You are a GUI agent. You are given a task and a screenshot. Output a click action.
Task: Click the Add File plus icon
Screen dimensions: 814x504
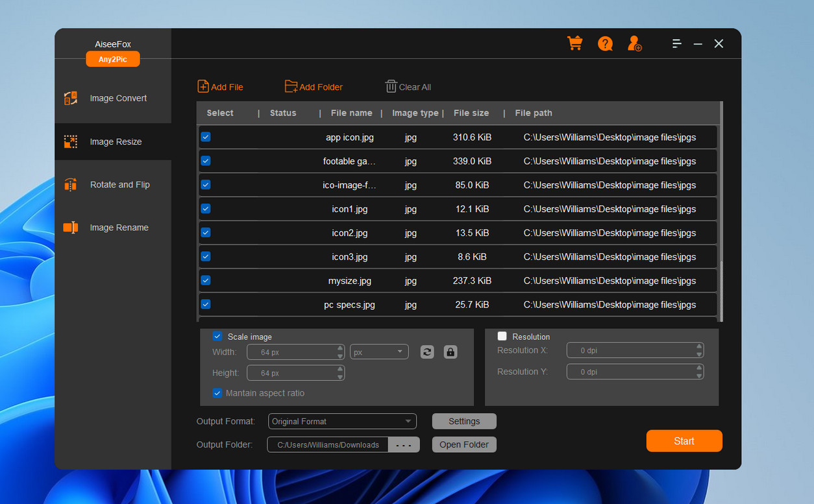coord(203,86)
